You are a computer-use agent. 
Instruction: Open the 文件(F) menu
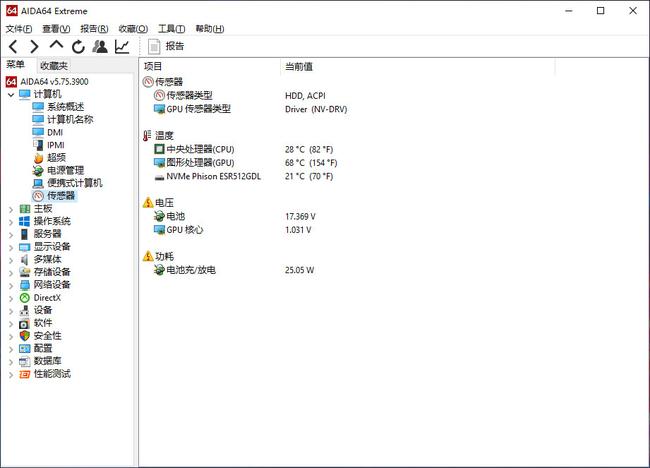click(x=19, y=29)
